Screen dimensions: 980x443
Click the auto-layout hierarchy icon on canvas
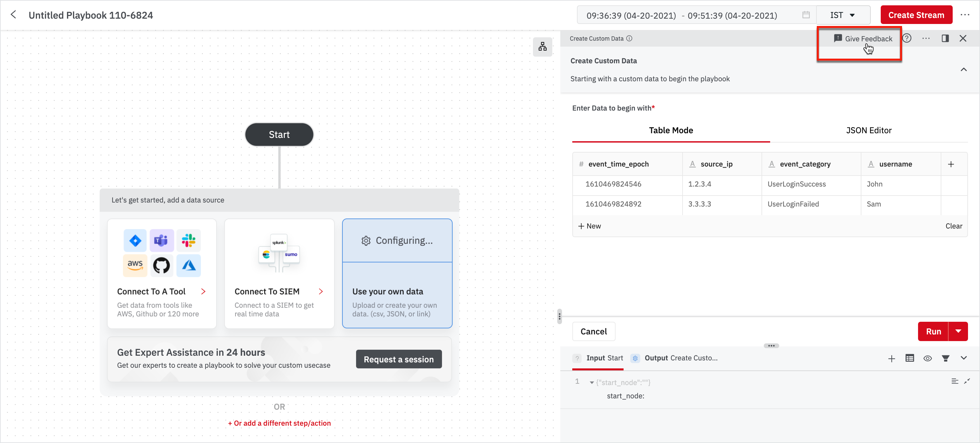pos(542,47)
